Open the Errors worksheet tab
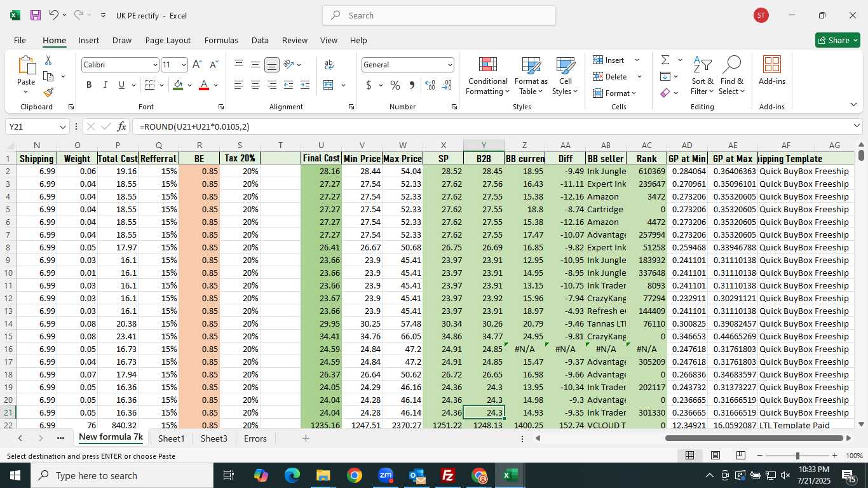868x488 pixels. point(255,438)
